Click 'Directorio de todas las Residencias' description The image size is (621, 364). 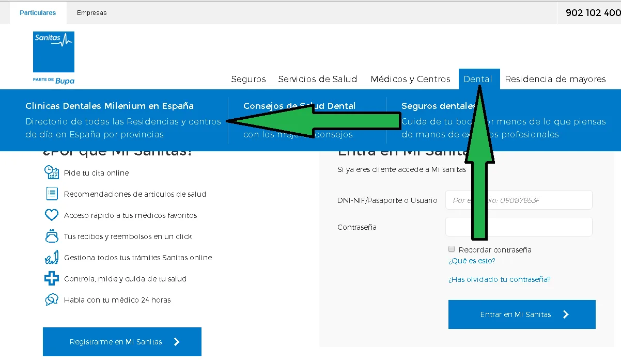click(123, 128)
